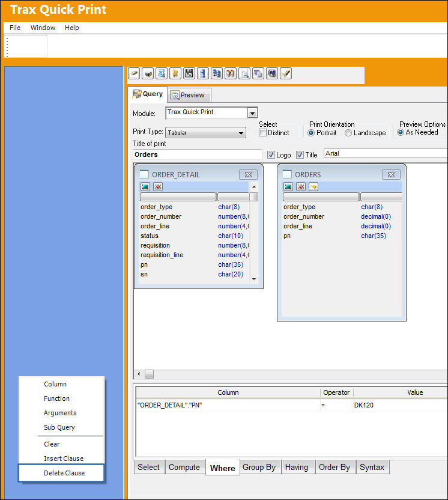The image size is (448, 500).
Task: Open the Syntax tab
Action: (372, 467)
